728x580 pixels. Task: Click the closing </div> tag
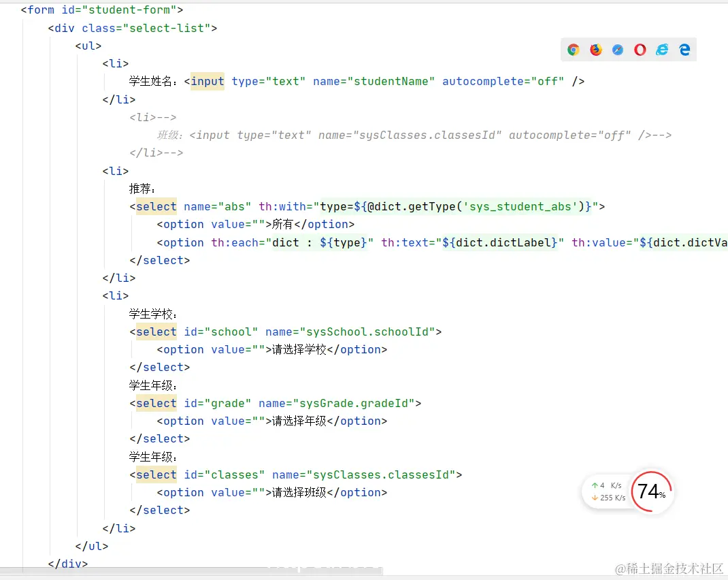68,564
